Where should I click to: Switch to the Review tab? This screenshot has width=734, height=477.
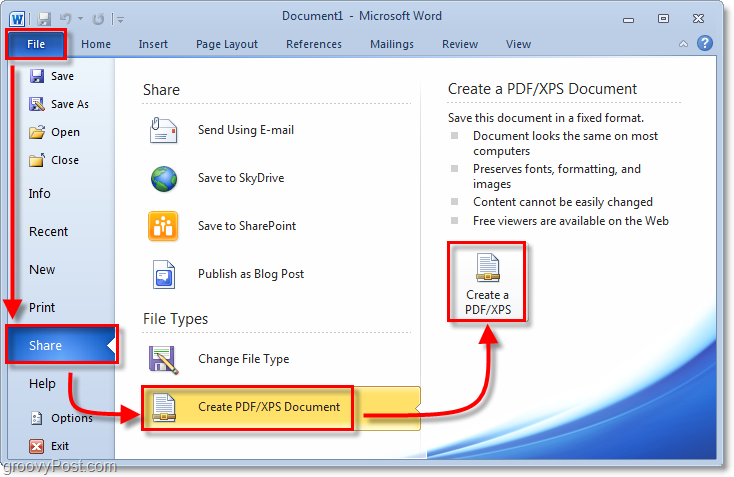pyautogui.click(x=460, y=44)
